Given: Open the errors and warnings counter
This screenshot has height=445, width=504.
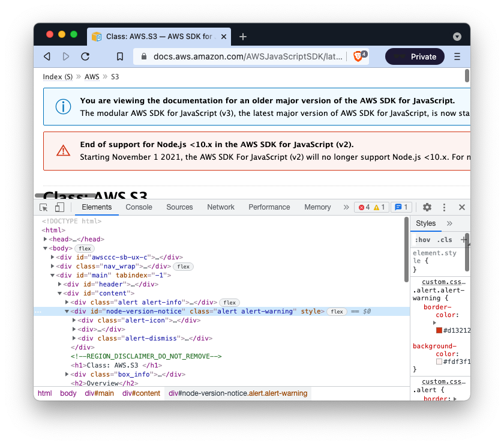Looking at the screenshot, I should coord(371,207).
